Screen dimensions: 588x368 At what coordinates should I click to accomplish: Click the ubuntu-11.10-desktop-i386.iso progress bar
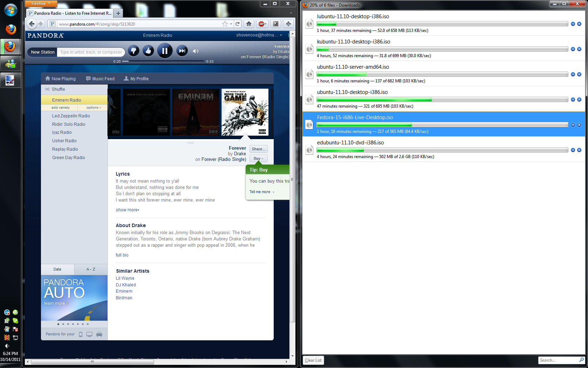[x=442, y=100]
